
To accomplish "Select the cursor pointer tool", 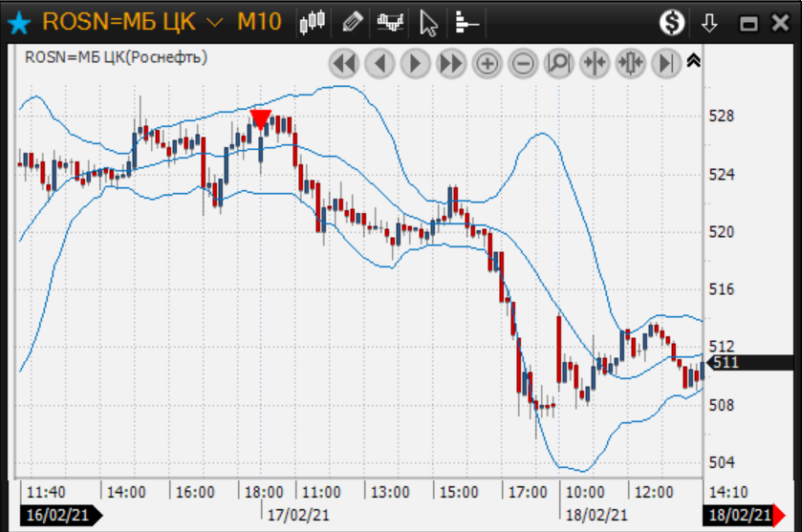I will (x=428, y=23).
